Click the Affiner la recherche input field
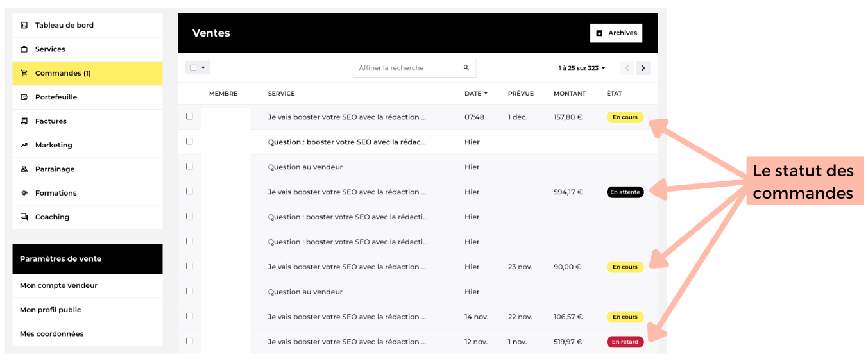Screen dimensions: 868x359 414,68
